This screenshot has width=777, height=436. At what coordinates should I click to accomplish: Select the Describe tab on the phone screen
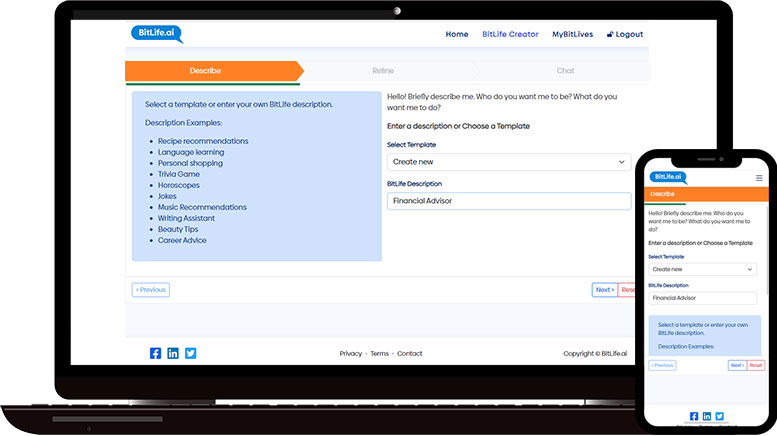[706, 194]
